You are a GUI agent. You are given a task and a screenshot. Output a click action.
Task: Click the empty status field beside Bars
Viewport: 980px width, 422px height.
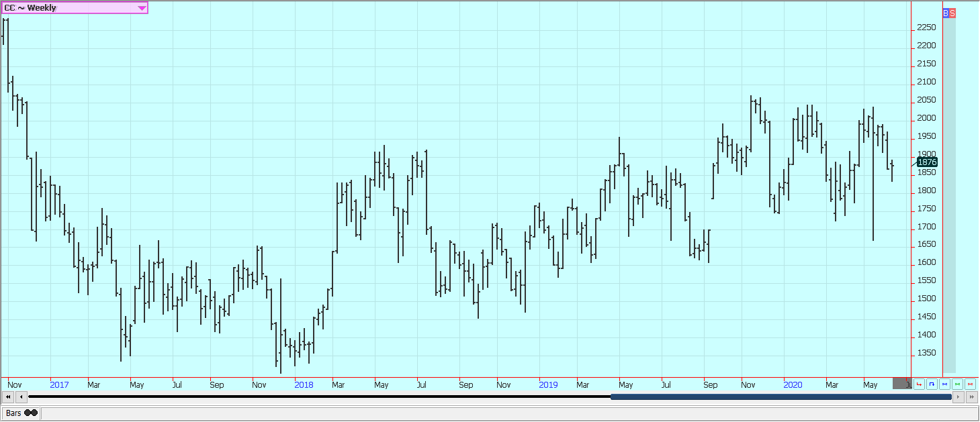[x=509, y=413]
